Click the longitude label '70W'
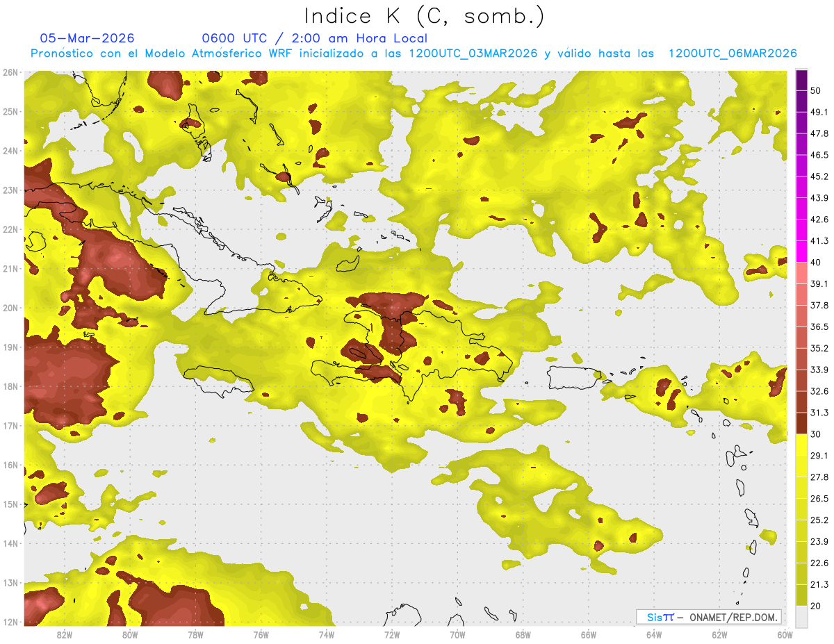Viewport: 834px width, 644px height. (457, 635)
